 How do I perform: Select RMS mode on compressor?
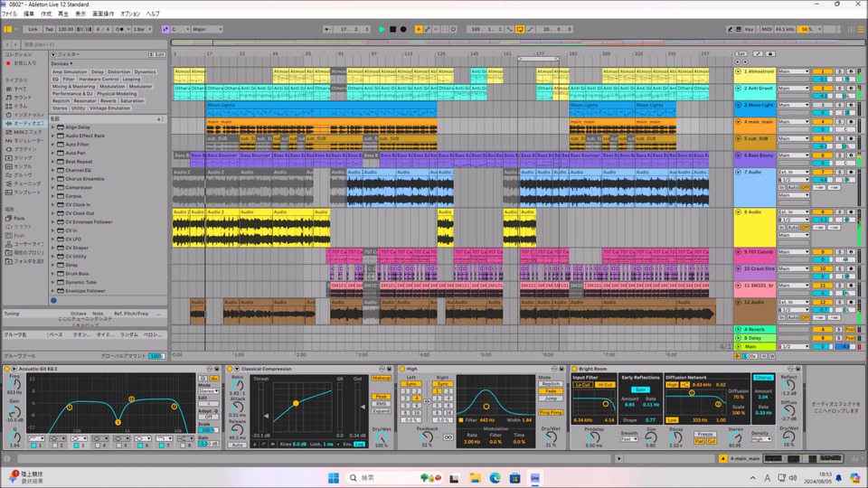pos(381,404)
